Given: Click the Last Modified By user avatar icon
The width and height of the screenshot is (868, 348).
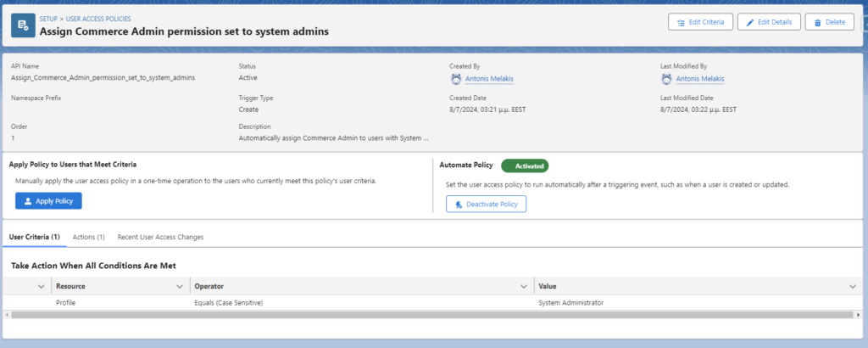Looking at the screenshot, I should coord(666,79).
